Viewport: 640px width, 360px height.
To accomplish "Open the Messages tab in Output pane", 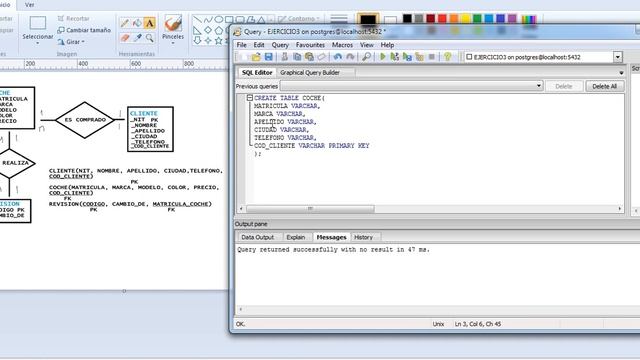I will coord(331,237).
